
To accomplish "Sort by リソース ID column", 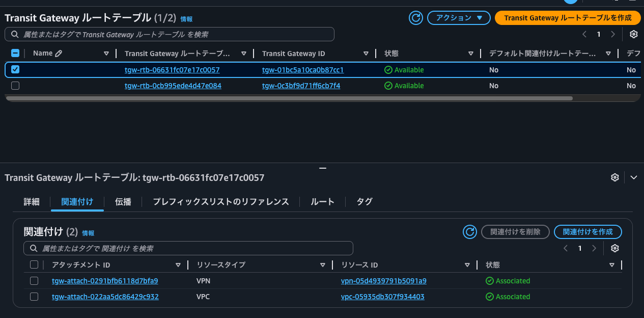I will [x=467, y=265].
